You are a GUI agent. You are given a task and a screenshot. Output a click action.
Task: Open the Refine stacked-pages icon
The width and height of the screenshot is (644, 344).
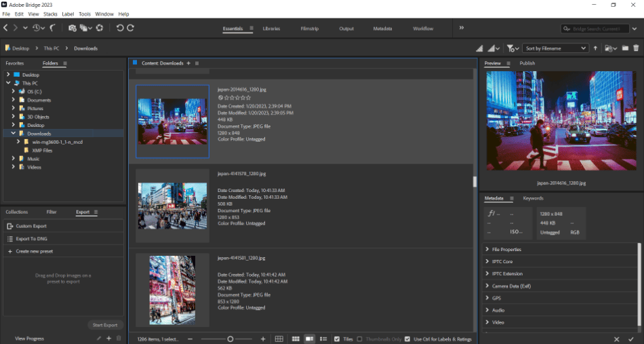pyautogui.click(x=85, y=28)
